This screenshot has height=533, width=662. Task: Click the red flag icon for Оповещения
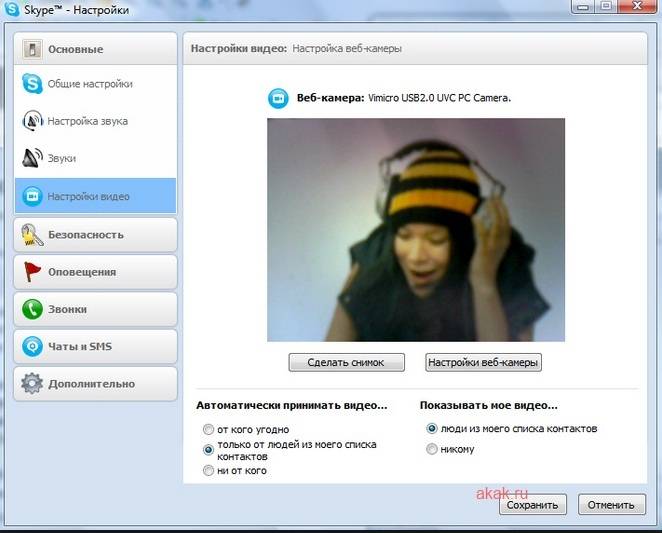point(32,272)
